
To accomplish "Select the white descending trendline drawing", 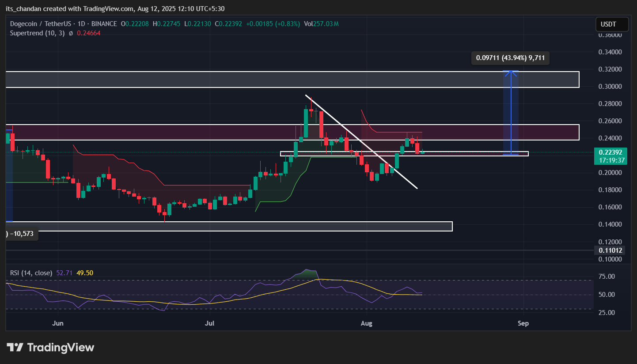I will [361, 142].
